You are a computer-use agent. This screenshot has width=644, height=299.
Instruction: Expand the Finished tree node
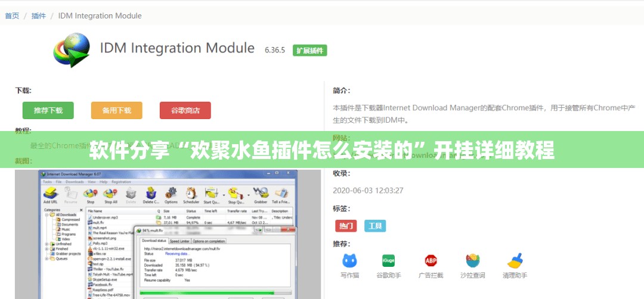click(x=47, y=248)
